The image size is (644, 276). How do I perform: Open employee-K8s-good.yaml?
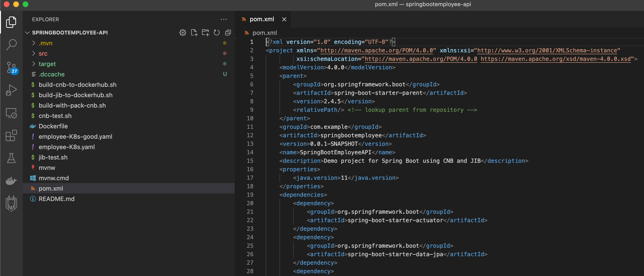[128, 136]
